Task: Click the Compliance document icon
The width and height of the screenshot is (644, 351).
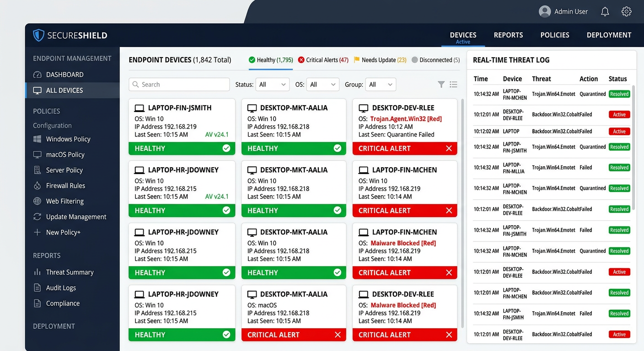Action: point(38,303)
